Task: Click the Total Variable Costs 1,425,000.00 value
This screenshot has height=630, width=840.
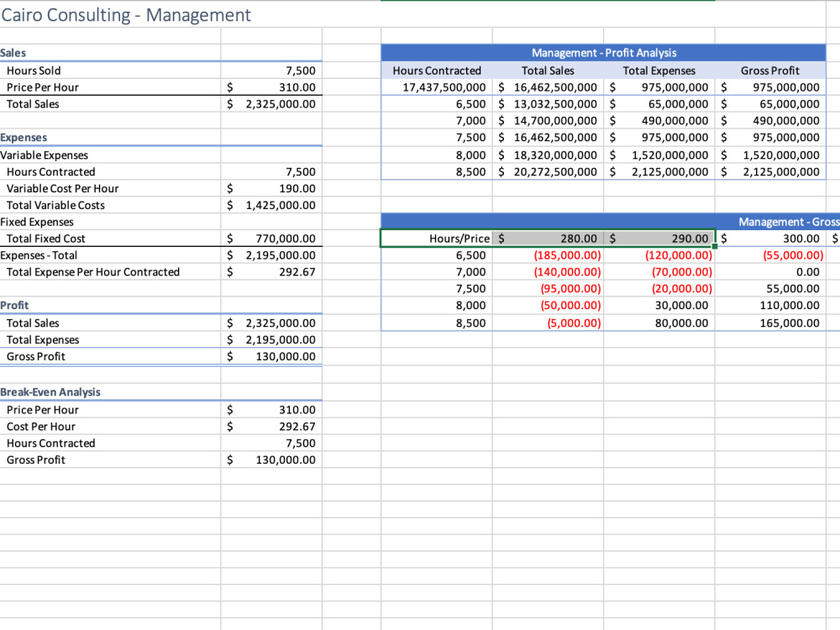Action: coord(271,205)
